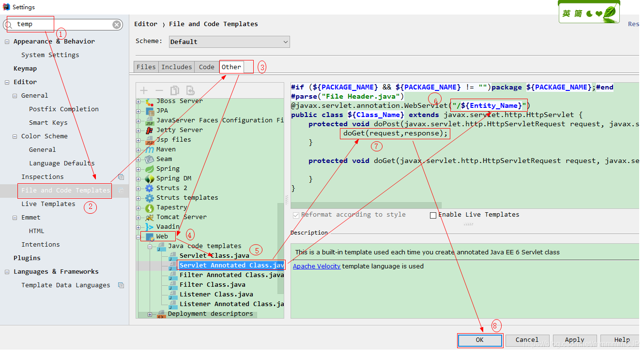Open Postfix Completion settings
This screenshot has width=644, height=353.
click(64, 109)
